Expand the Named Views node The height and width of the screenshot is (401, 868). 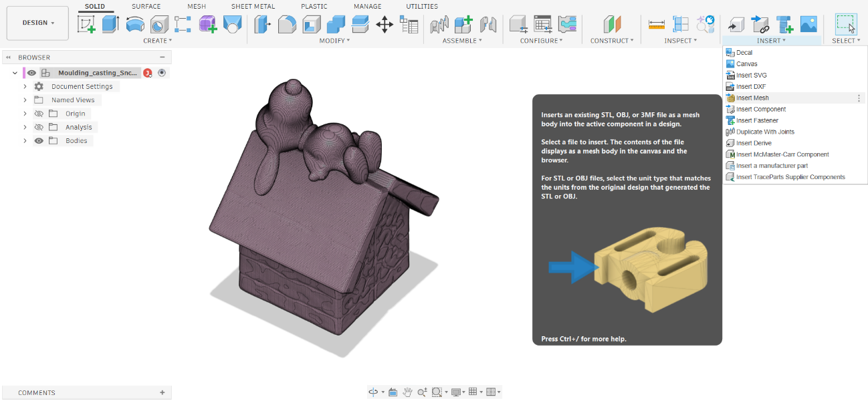(x=25, y=100)
